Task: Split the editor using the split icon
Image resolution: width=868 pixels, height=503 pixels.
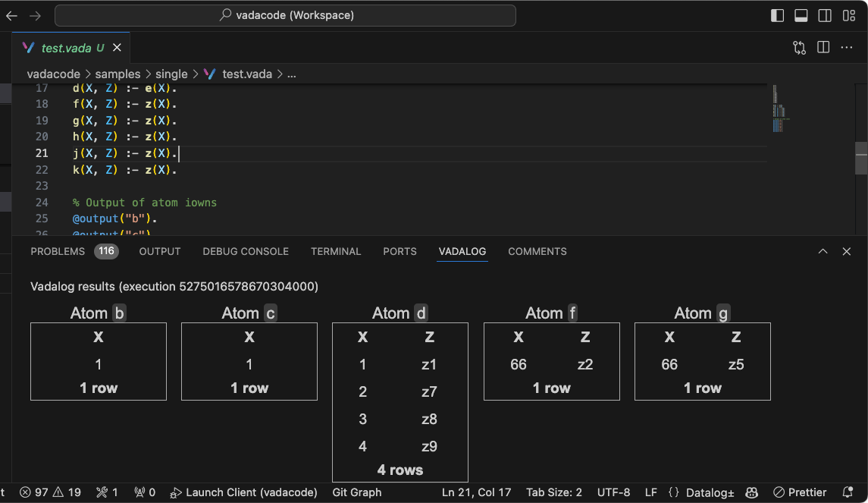Action: click(x=823, y=47)
